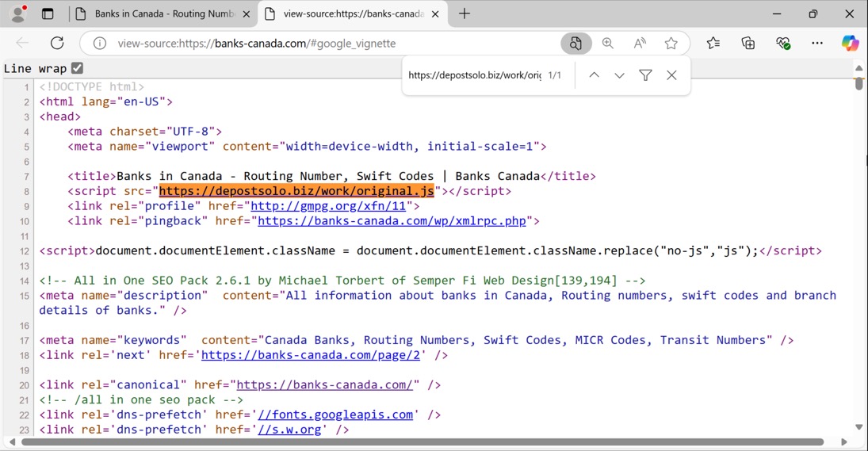
Task: Open the canonical banks-canada.com link
Action: coord(325,384)
